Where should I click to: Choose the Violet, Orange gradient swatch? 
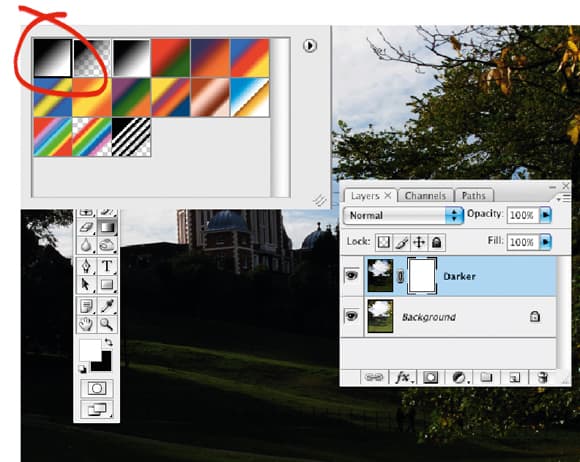point(210,58)
